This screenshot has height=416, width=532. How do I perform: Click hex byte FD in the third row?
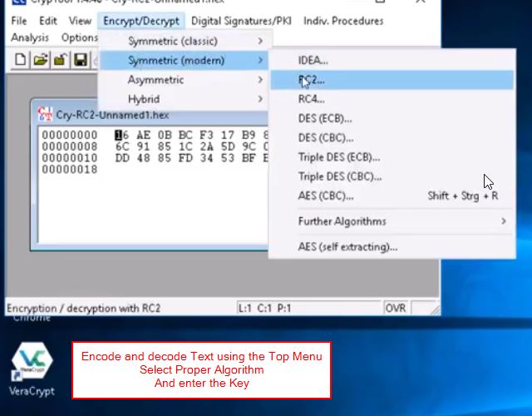(185, 158)
